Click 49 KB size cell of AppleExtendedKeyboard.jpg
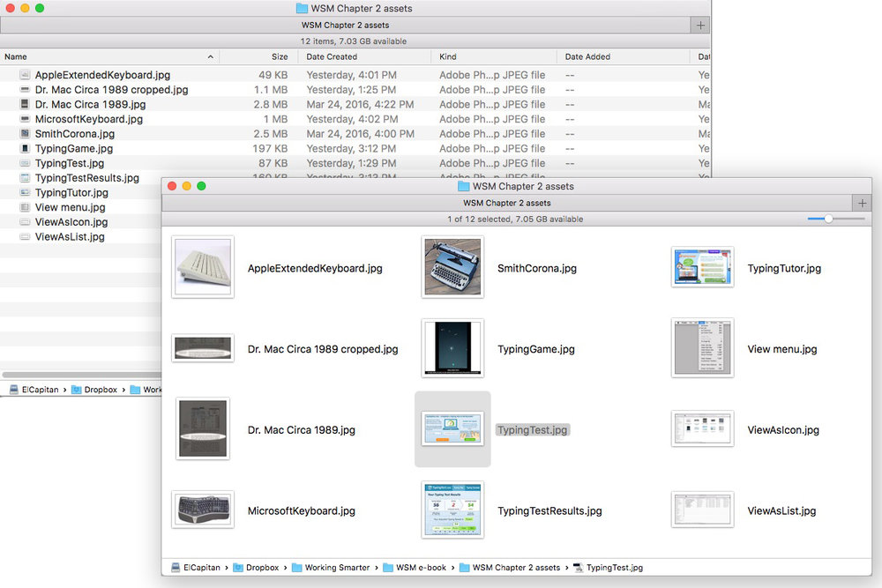This screenshot has height=588, width=882. click(x=273, y=75)
